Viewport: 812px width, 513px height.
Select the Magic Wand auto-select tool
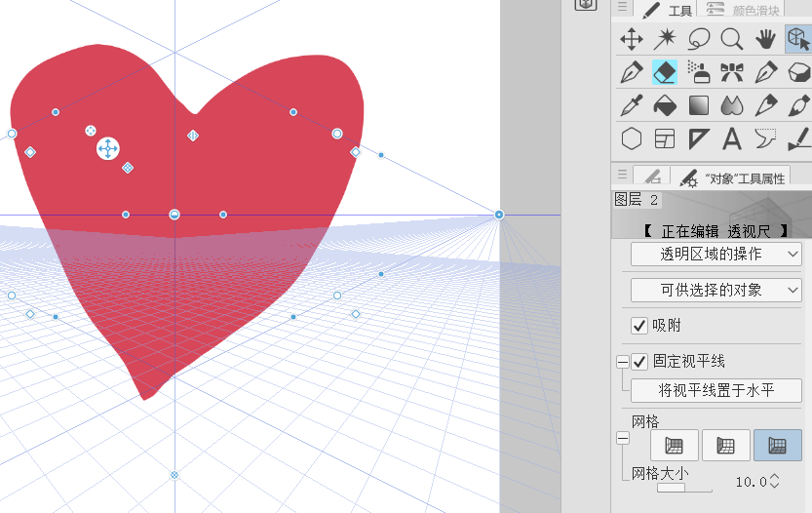click(665, 39)
